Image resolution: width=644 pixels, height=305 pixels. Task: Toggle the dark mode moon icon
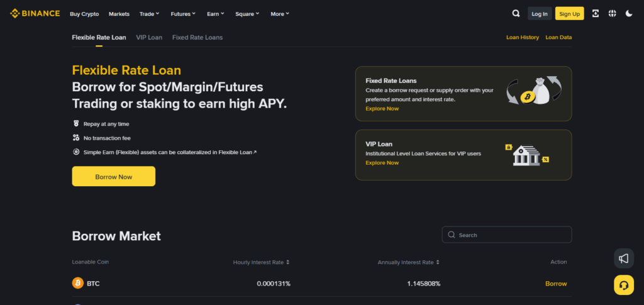click(629, 14)
